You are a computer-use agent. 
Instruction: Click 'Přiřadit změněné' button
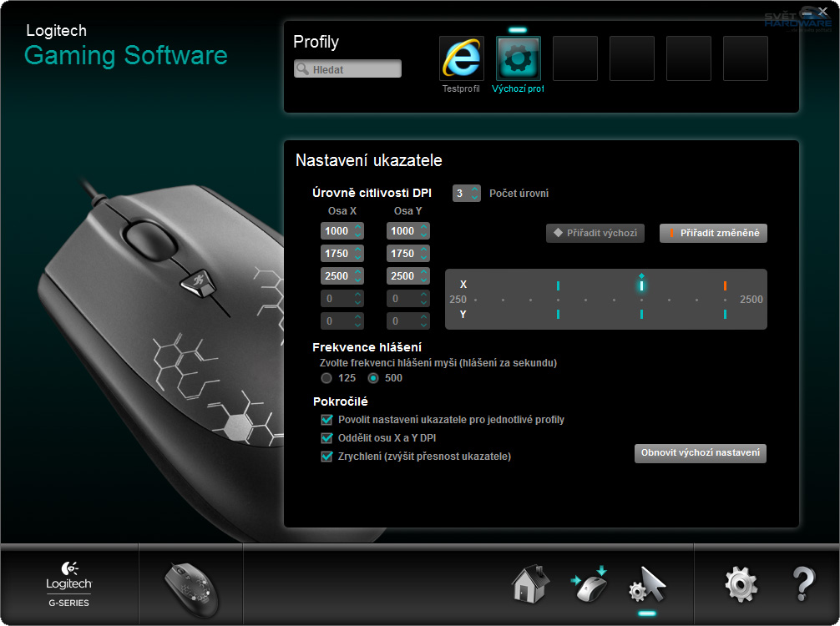(x=713, y=234)
